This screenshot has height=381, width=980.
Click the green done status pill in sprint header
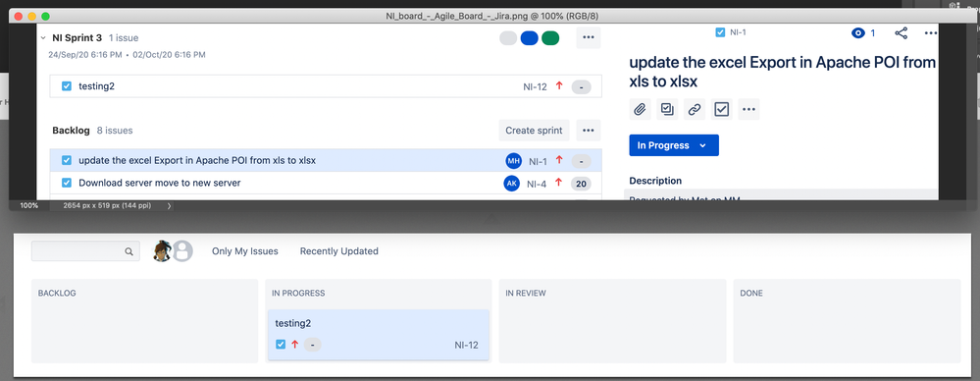[x=550, y=38]
